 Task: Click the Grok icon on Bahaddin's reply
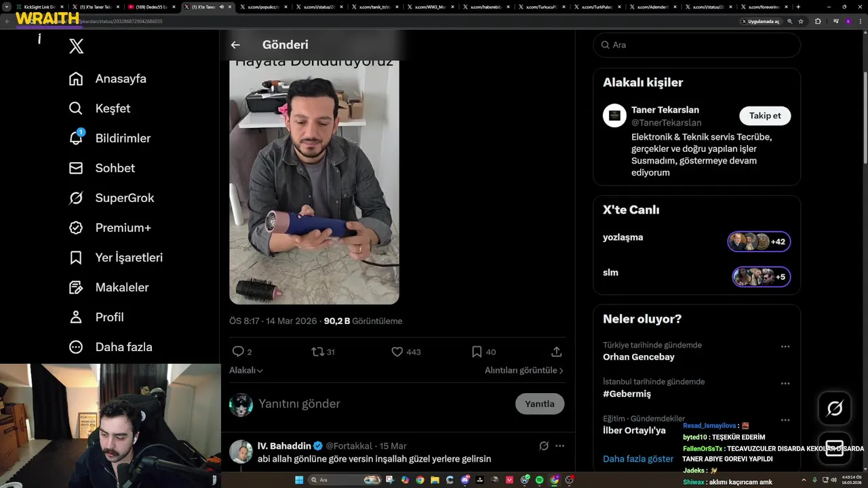pyautogui.click(x=544, y=446)
